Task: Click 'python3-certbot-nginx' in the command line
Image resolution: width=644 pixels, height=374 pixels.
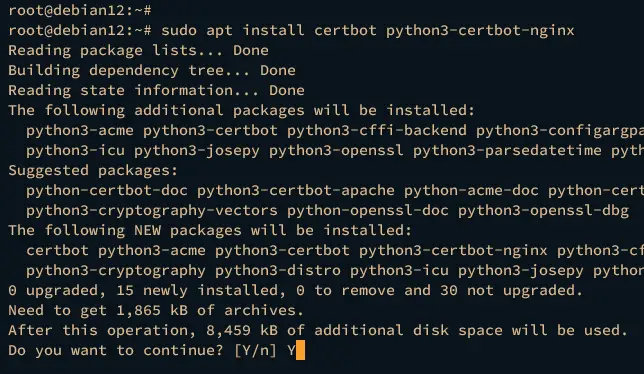Action: [480, 31]
